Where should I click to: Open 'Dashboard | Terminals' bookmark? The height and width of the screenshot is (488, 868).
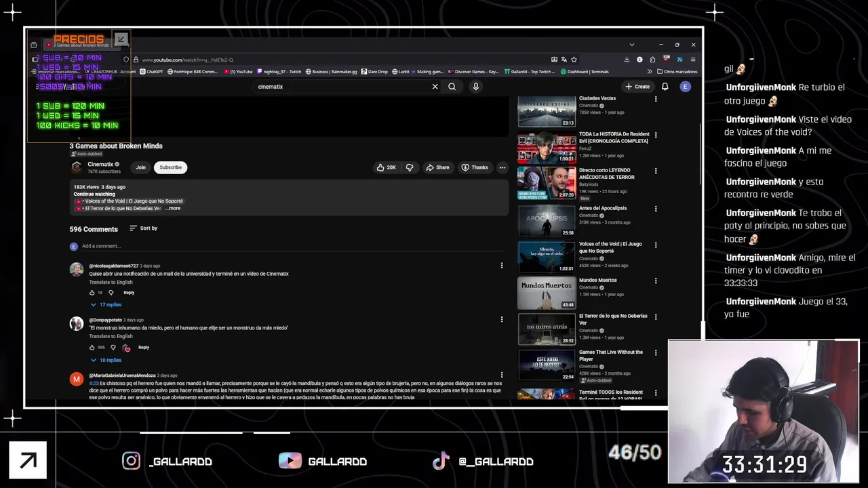click(585, 72)
